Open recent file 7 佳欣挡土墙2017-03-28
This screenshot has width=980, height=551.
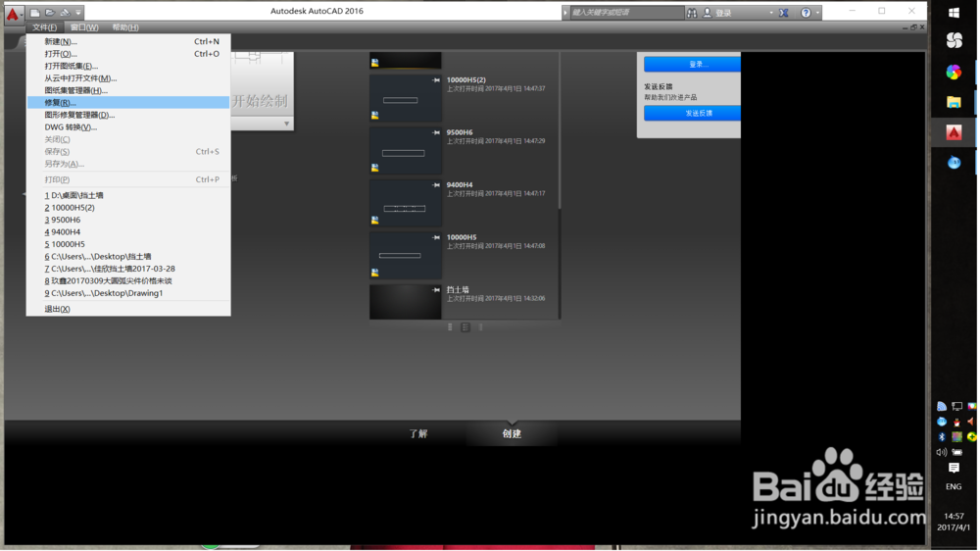point(128,269)
